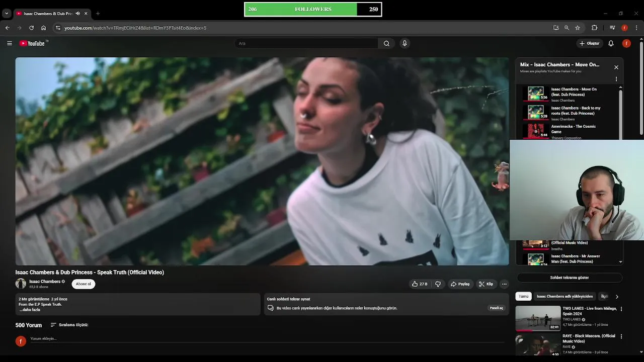Open Chrome profile avatar
Screen dimensions: 644x362
(x=624, y=28)
